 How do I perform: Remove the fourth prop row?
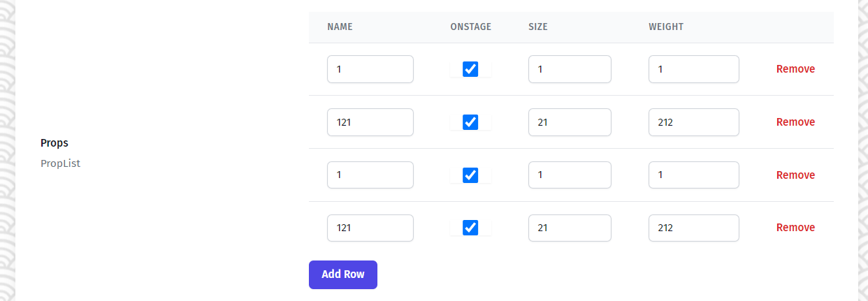pyautogui.click(x=795, y=228)
